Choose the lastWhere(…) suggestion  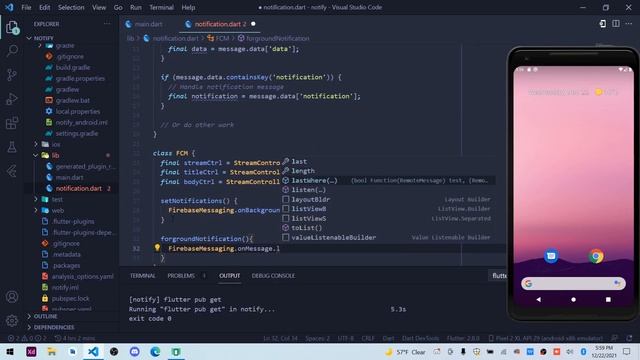[388, 180]
